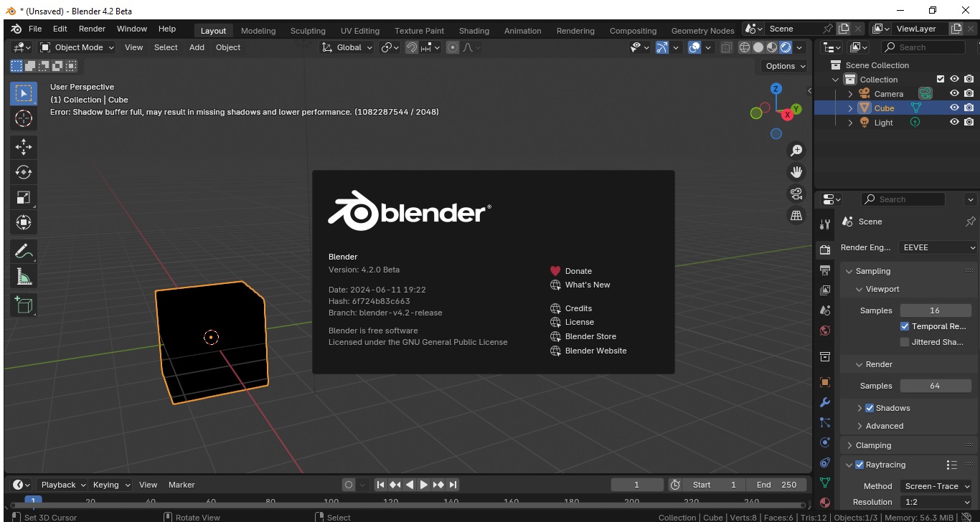The image size is (980, 522).
Task: Switch to solid viewport shading
Action: (x=758, y=47)
